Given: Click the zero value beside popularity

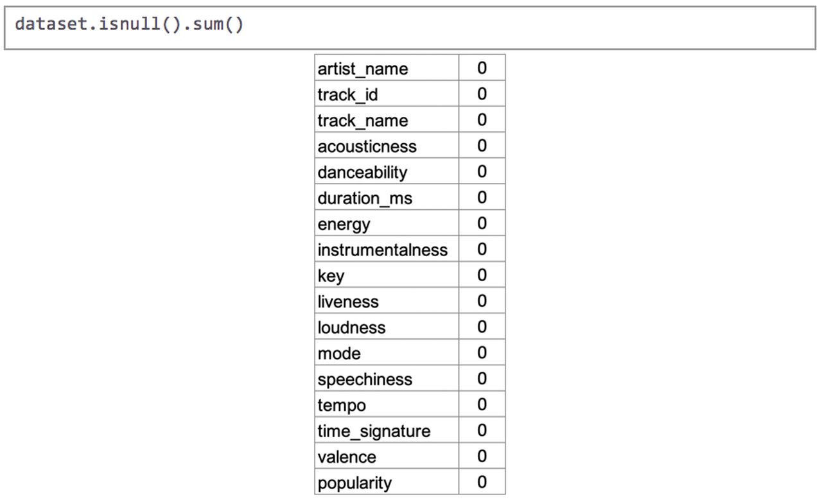Looking at the screenshot, I should (x=482, y=482).
